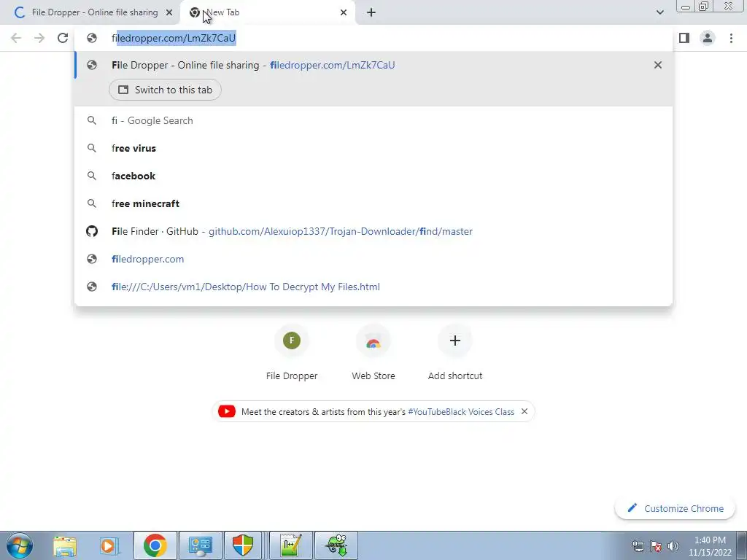Choose the 'free virus' search suggestion
Image resolution: width=747 pixels, height=560 pixels.
373,148
